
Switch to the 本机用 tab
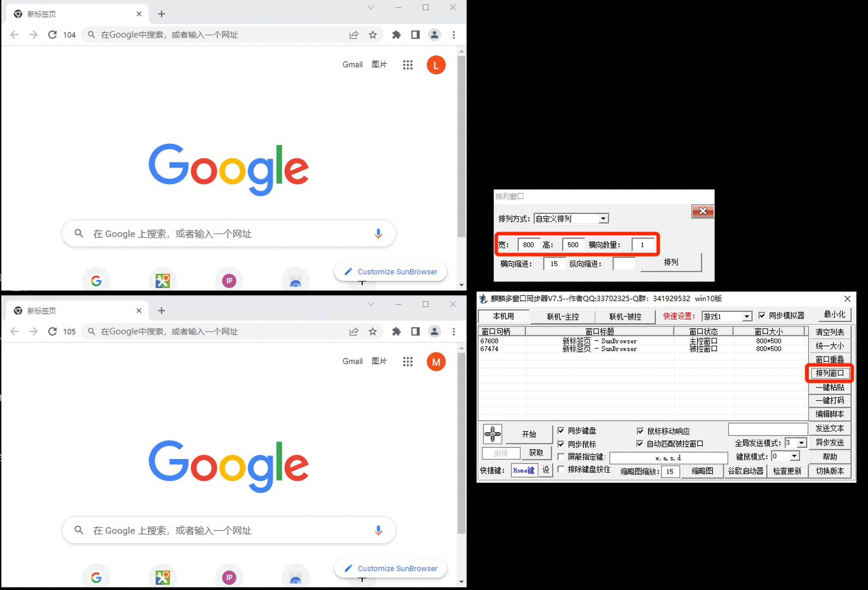(x=503, y=316)
